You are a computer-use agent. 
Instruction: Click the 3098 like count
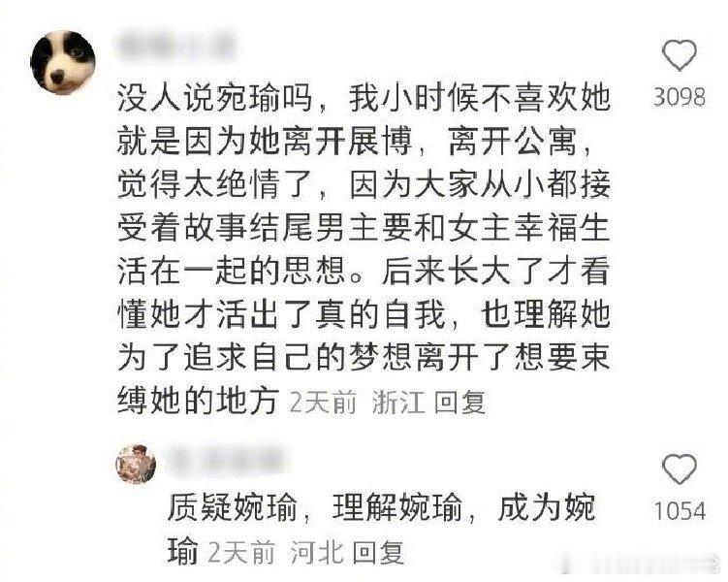[680, 97]
